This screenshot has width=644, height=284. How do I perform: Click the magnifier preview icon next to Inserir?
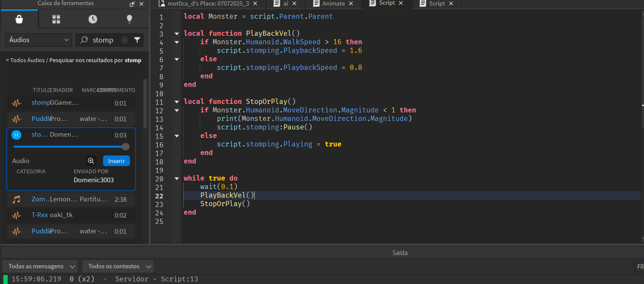[91, 161]
